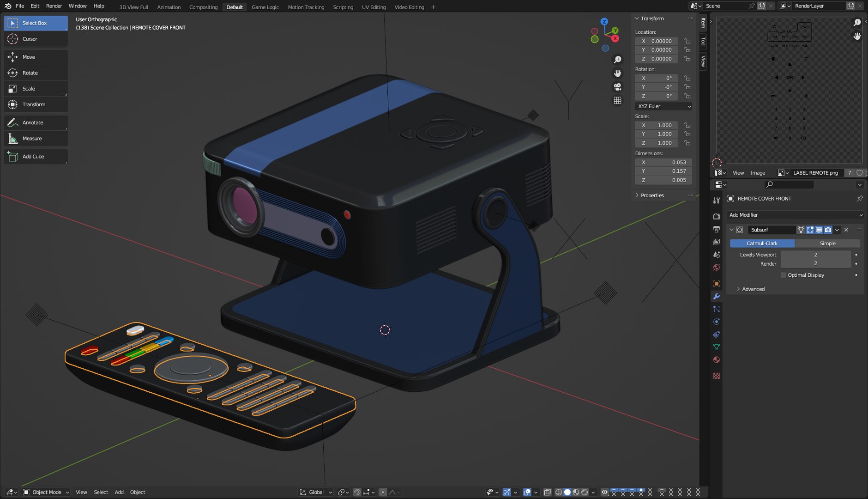Open the File menu

click(x=20, y=6)
